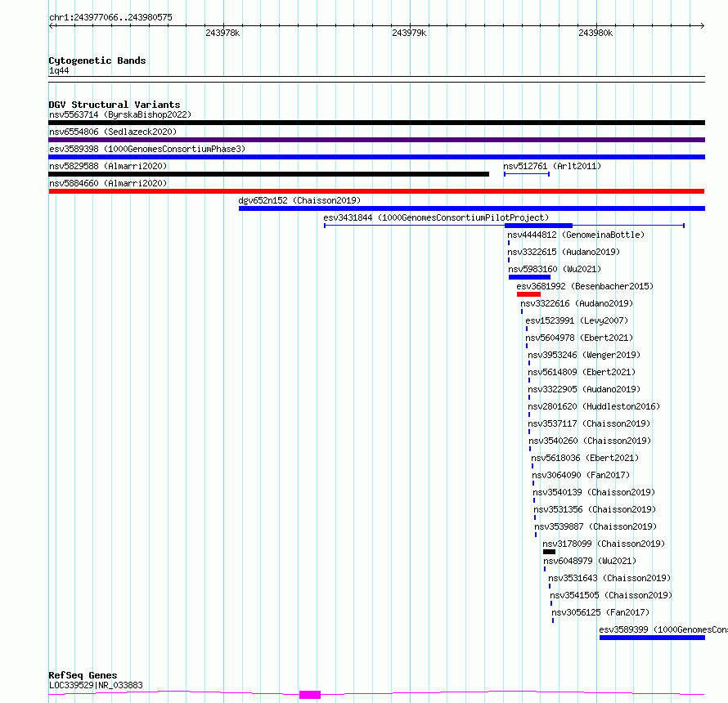Open nsv6554806 (Sedlazeck2020) variant label

(113, 132)
